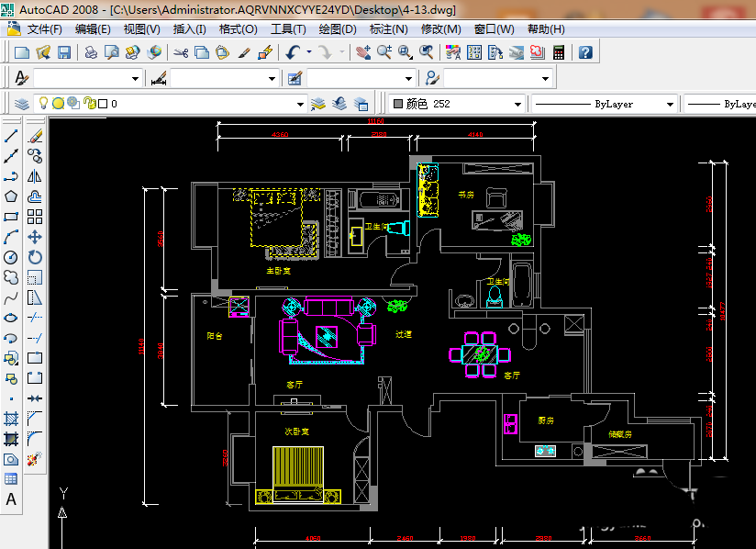The height and width of the screenshot is (549, 756).
Task: Toggle the layer freeze sun icon
Action: [x=58, y=104]
